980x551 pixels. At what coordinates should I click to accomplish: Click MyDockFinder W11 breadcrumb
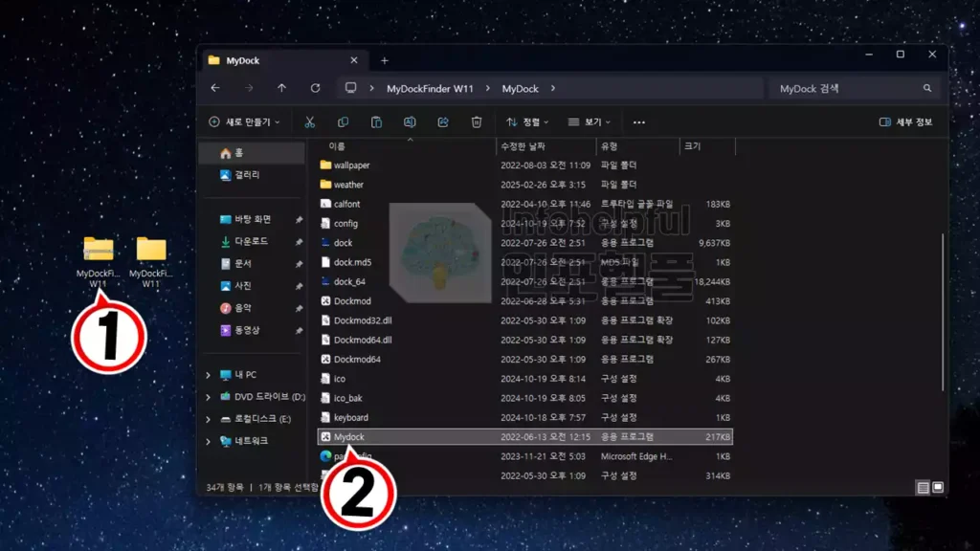click(430, 89)
